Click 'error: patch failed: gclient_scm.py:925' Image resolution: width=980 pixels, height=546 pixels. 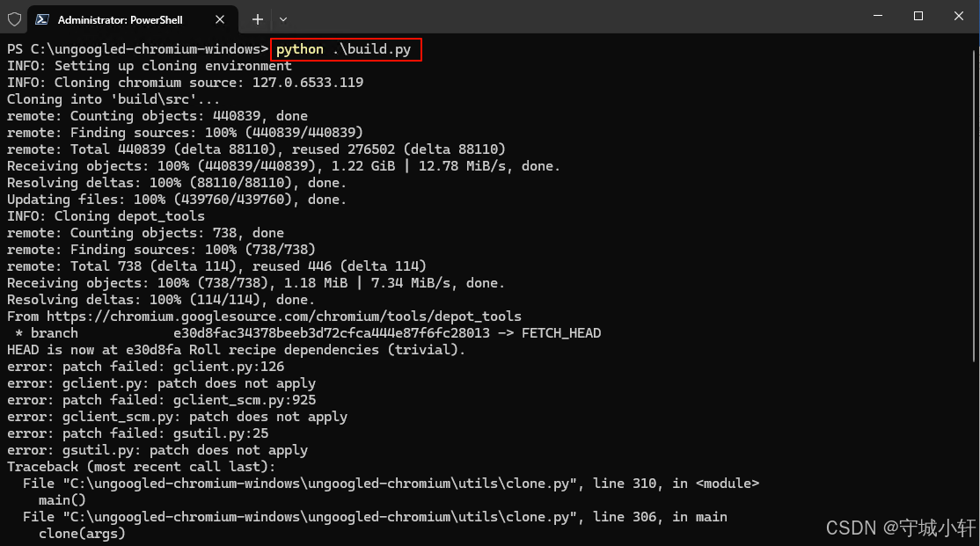point(161,400)
